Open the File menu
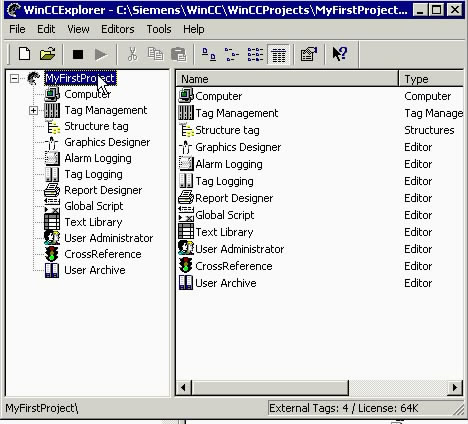468x424 pixels. tap(17, 29)
